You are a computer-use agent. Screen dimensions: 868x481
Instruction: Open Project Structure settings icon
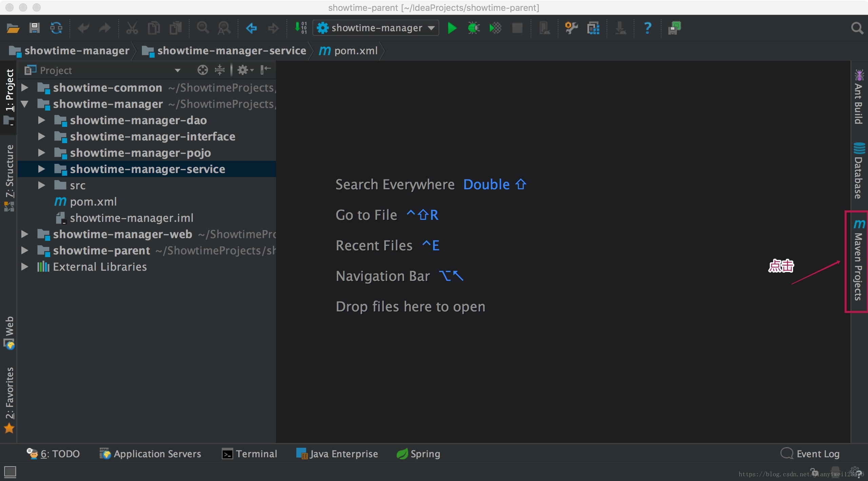point(593,28)
